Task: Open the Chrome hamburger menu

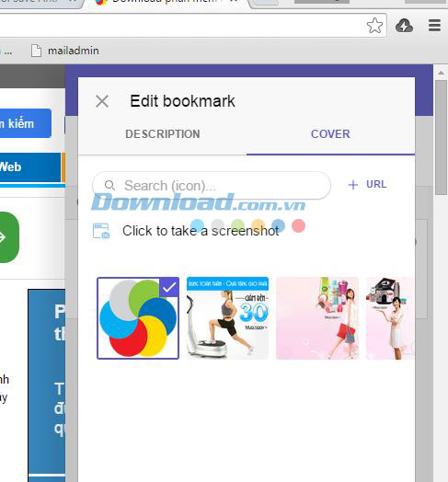Action: click(x=434, y=26)
